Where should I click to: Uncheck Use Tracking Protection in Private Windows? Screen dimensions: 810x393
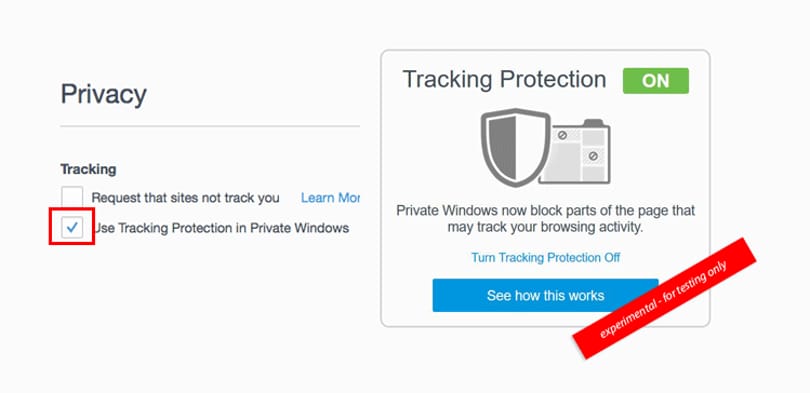[72, 227]
